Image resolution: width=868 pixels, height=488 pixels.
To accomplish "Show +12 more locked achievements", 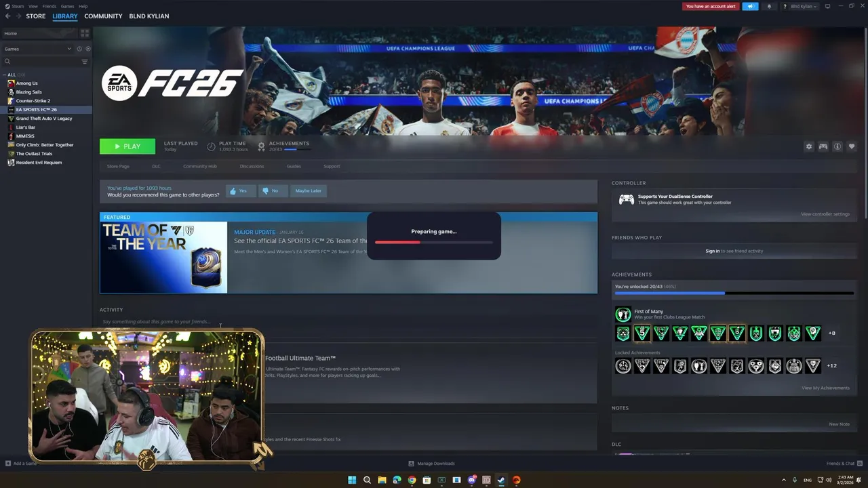I will 831,366.
